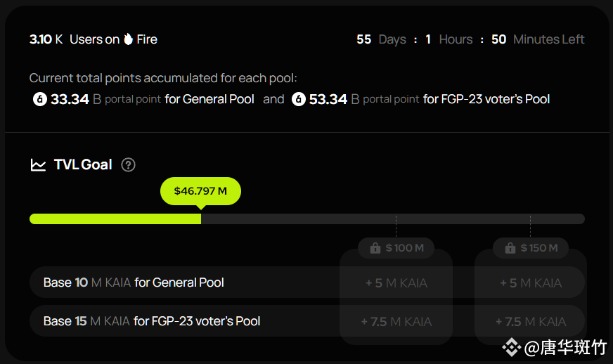The height and width of the screenshot is (364, 613).
Task: Click the lock icon beside $150 M
Action: tap(510, 248)
